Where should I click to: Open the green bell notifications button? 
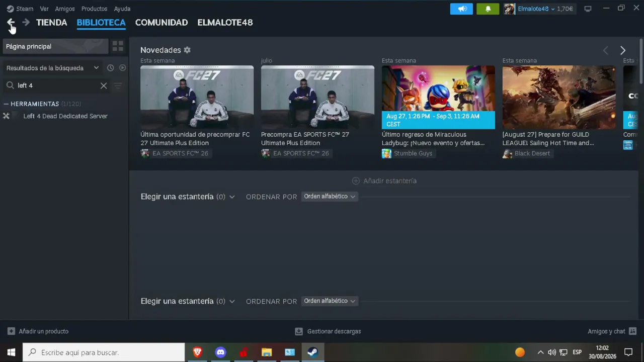(488, 9)
